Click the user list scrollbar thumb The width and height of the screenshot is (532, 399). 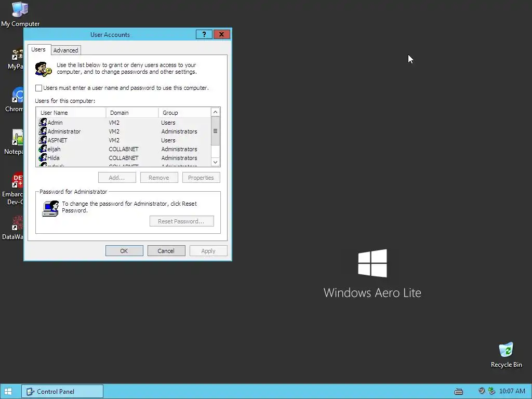click(x=215, y=131)
